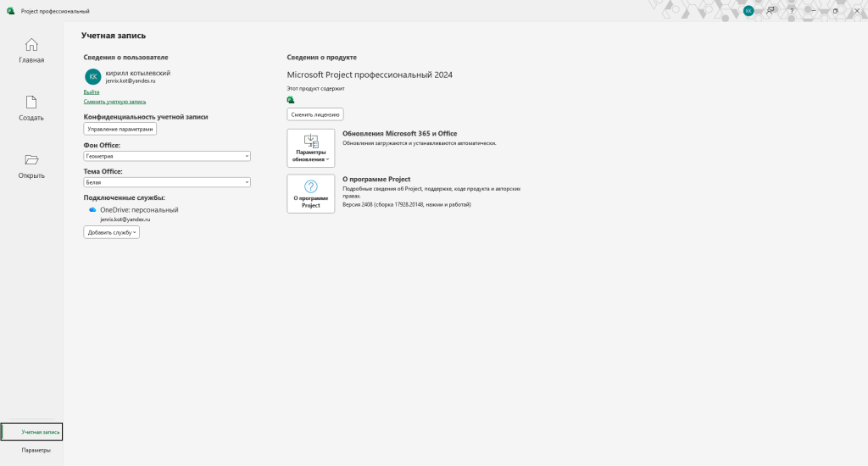868x466 pixels.
Task: Open the Добавить службу dropdown button
Action: point(111,232)
